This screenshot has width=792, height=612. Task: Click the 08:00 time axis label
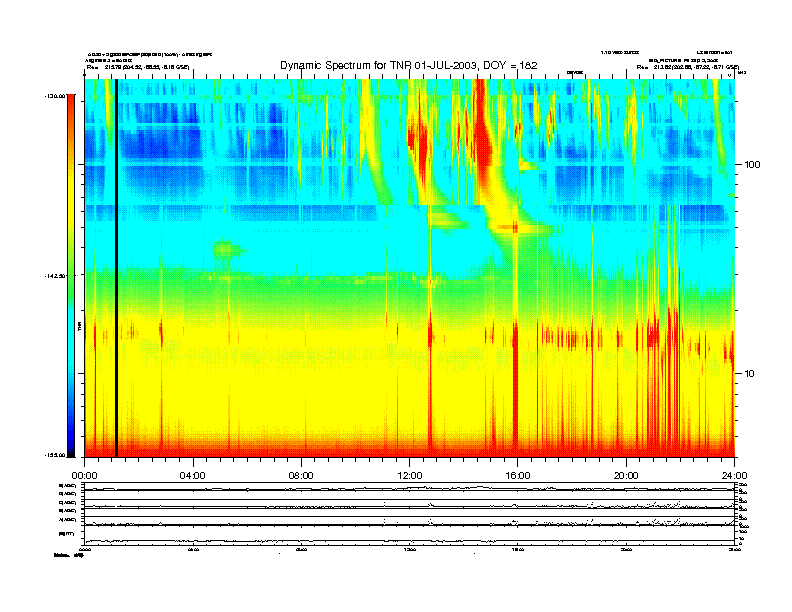[301, 475]
